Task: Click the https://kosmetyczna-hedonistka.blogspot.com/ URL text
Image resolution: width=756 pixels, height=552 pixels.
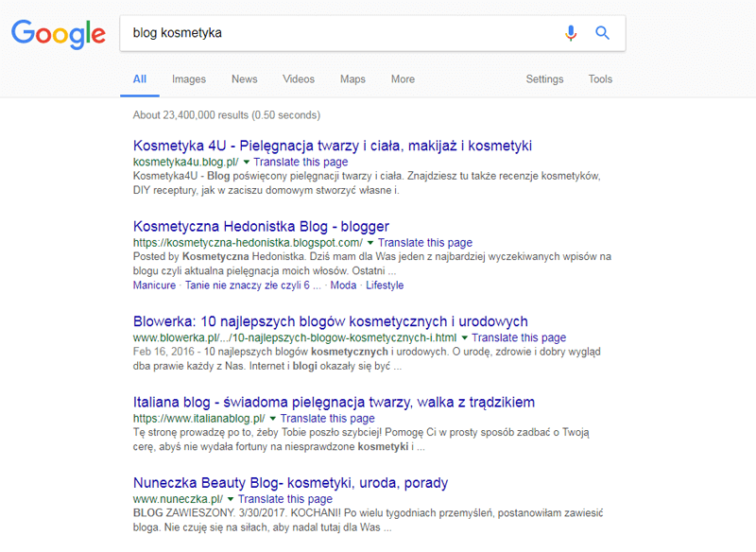Action: [x=248, y=243]
